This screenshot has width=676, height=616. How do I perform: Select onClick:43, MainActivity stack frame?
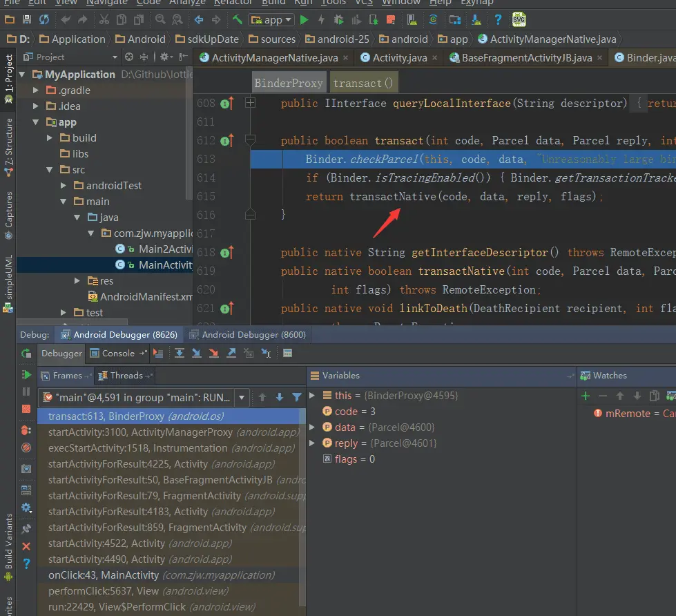pos(104,575)
